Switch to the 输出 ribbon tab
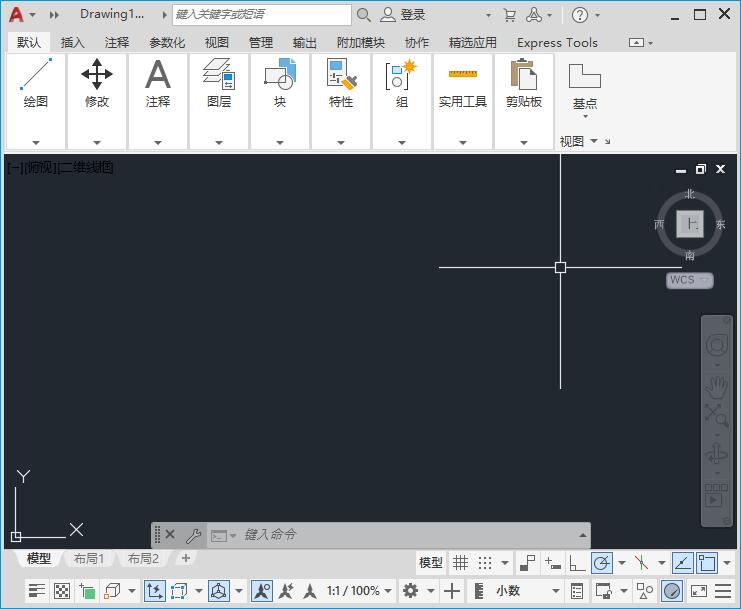 305,43
